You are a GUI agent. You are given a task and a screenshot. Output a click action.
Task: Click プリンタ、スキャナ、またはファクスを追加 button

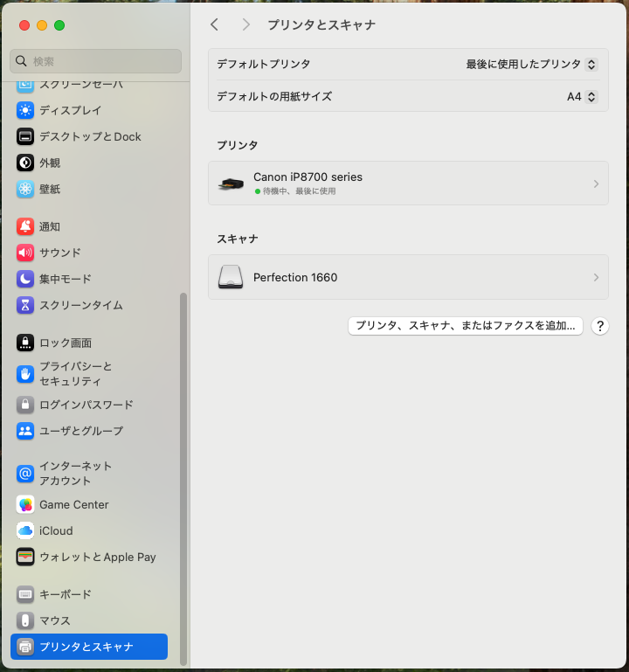click(x=466, y=326)
